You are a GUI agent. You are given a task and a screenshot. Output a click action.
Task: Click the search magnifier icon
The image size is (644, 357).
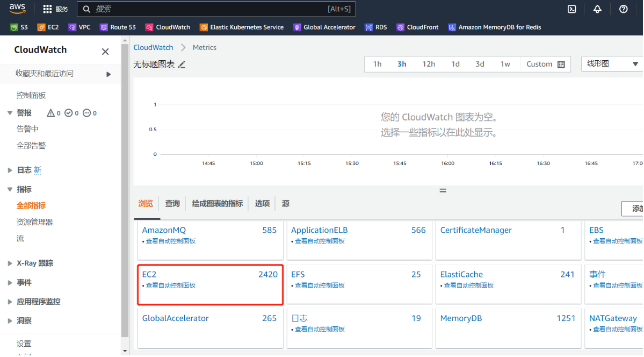click(x=86, y=9)
